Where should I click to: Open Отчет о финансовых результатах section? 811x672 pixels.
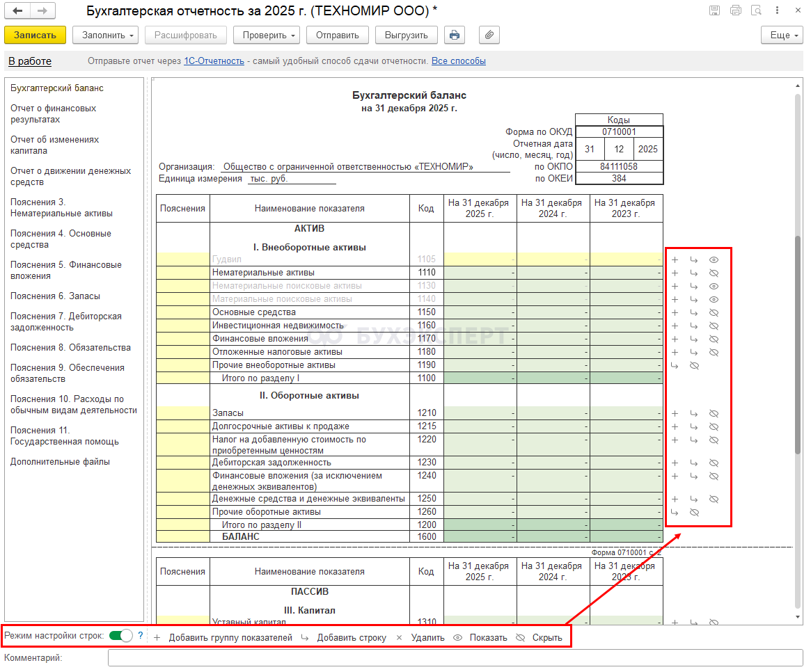(x=54, y=114)
